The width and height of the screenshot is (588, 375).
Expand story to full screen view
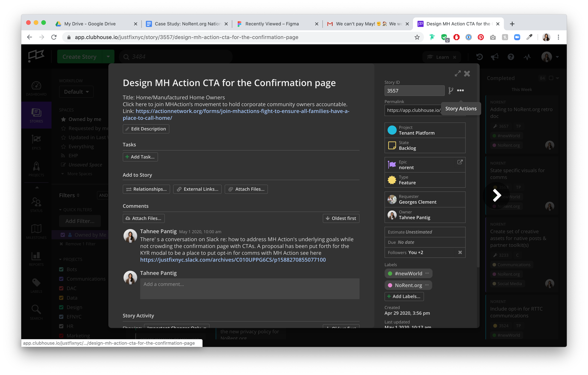coord(457,74)
